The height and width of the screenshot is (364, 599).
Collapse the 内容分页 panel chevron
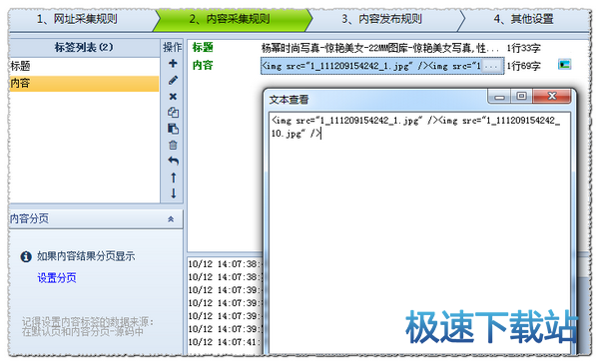point(171,219)
